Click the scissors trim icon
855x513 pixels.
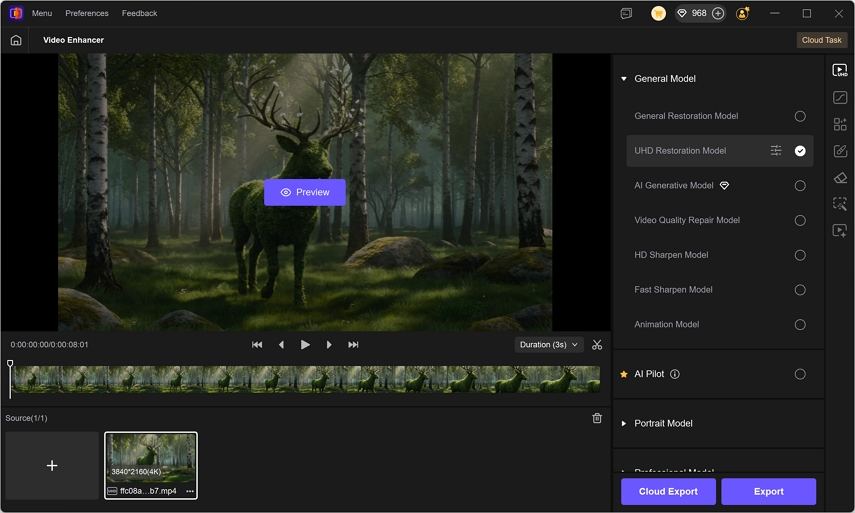(597, 345)
